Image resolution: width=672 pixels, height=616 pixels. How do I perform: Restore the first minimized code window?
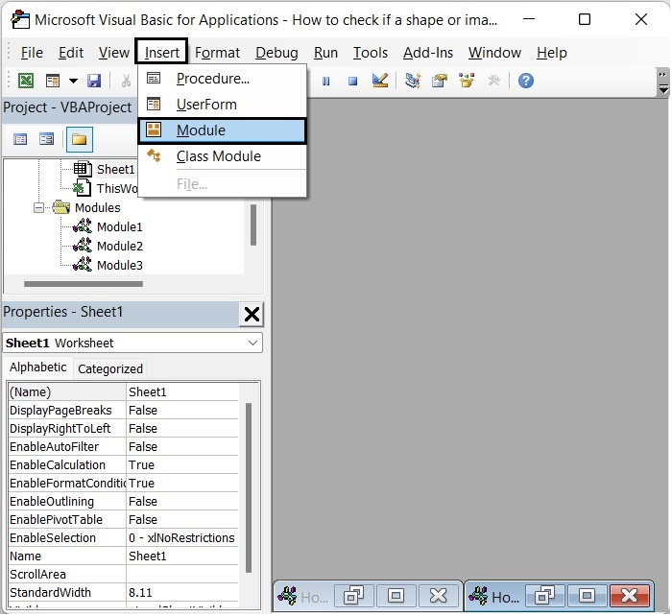point(353,596)
